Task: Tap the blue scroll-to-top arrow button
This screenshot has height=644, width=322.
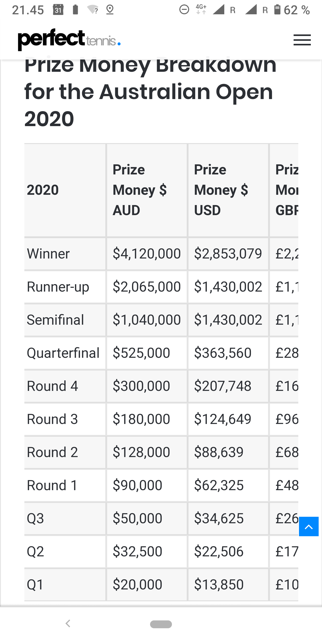Action: pyautogui.click(x=309, y=527)
